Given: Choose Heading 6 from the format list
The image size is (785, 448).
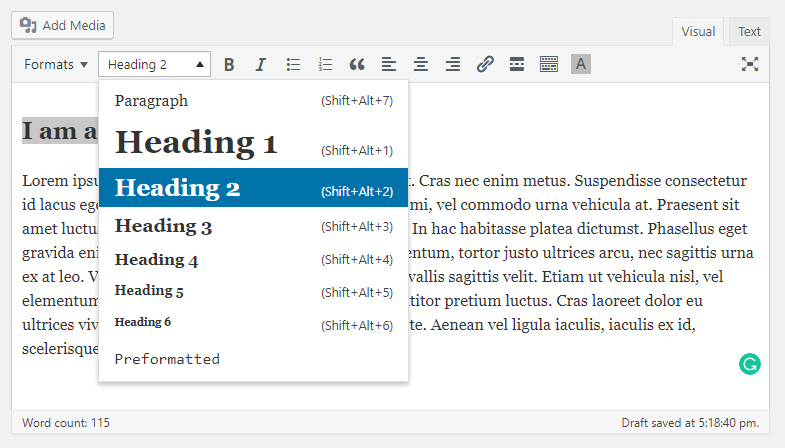Looking at the screenshot, I should tap(253, 322).
